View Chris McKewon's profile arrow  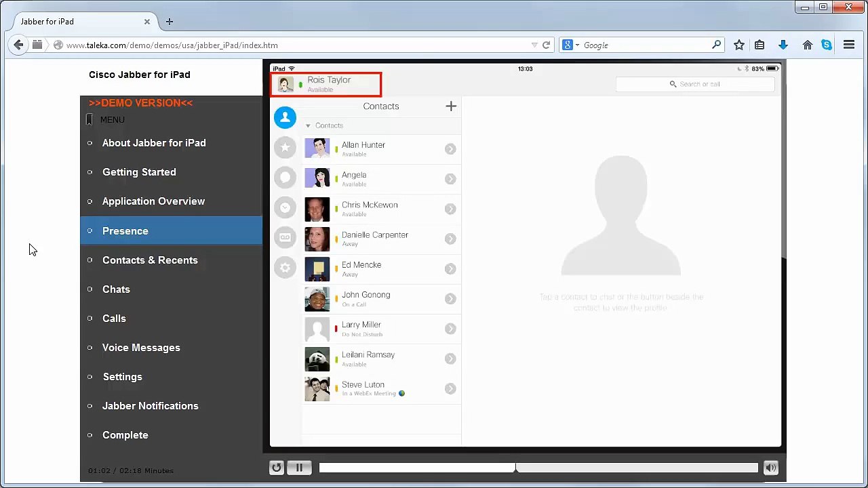coord(450,209)
